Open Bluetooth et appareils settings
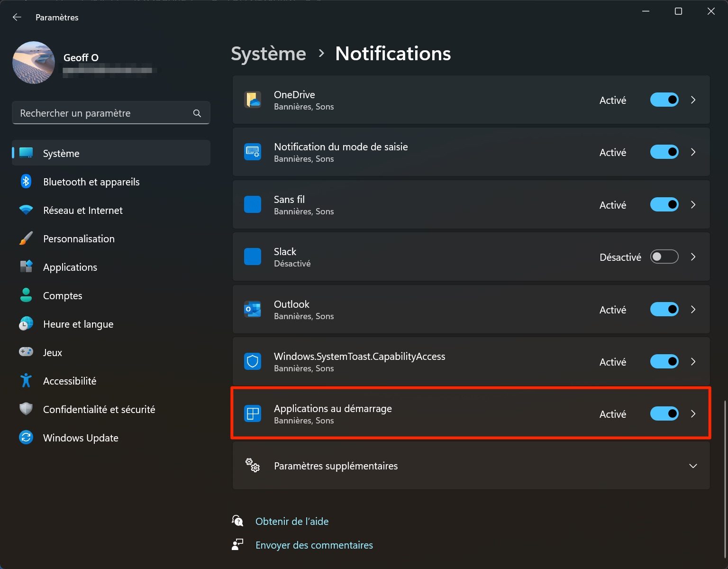This screenshot has width=728, height=569. click(111, 182)
